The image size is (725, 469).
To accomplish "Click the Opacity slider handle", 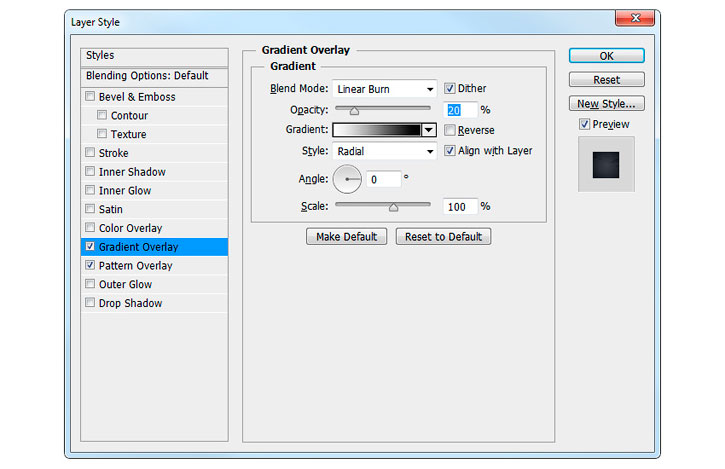I will pyautogui.click(x=354, y=111).
